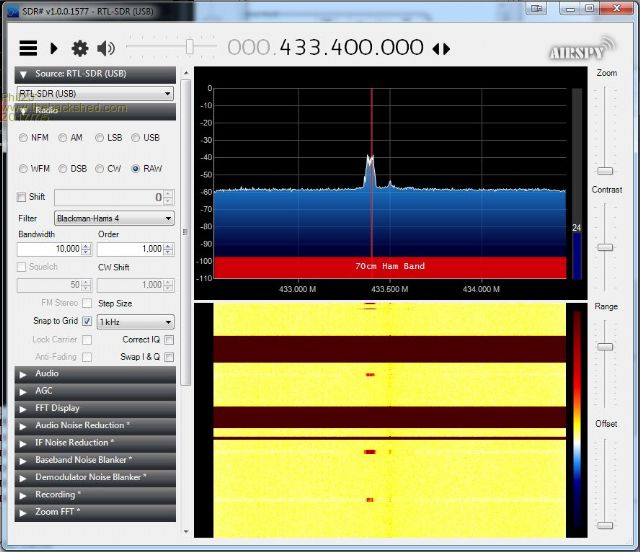Select RAW demodulation mode
The height and width of the screenshot is (552, 640).
tap(136, 169)
